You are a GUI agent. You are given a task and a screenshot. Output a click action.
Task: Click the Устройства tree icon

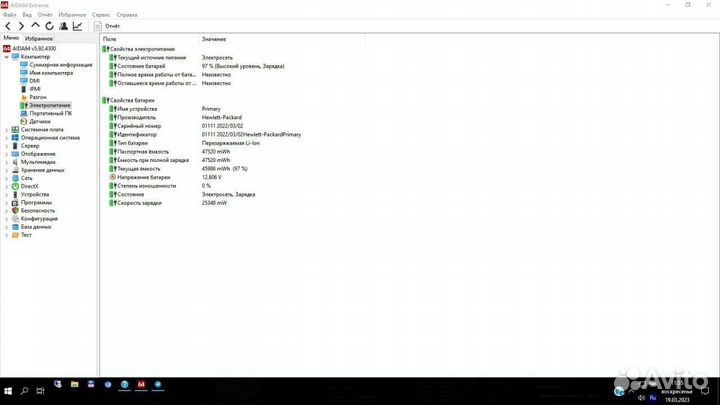point(15,194)
